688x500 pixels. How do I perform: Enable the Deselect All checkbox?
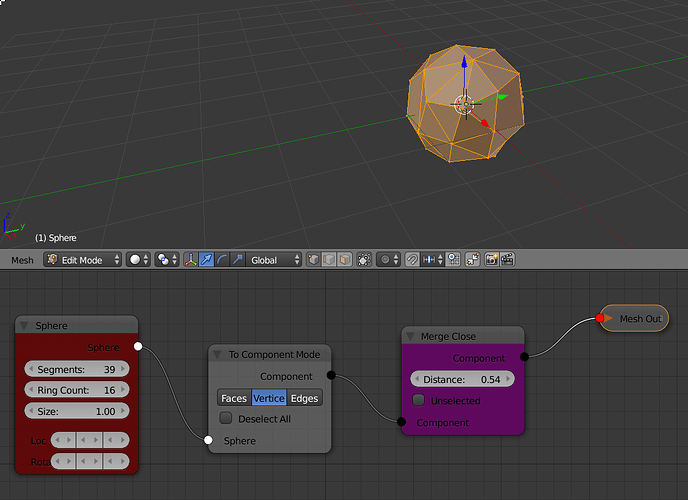click(x=226, y=418)
